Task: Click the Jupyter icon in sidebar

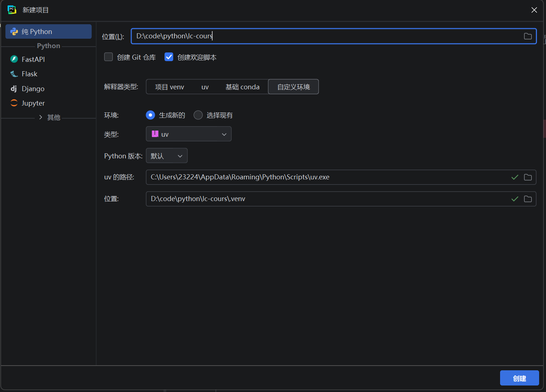Action: (x=14, y=103)
